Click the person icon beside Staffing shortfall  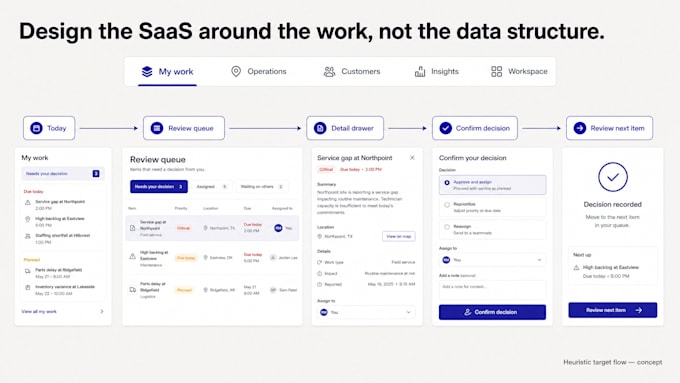[28, 236]
